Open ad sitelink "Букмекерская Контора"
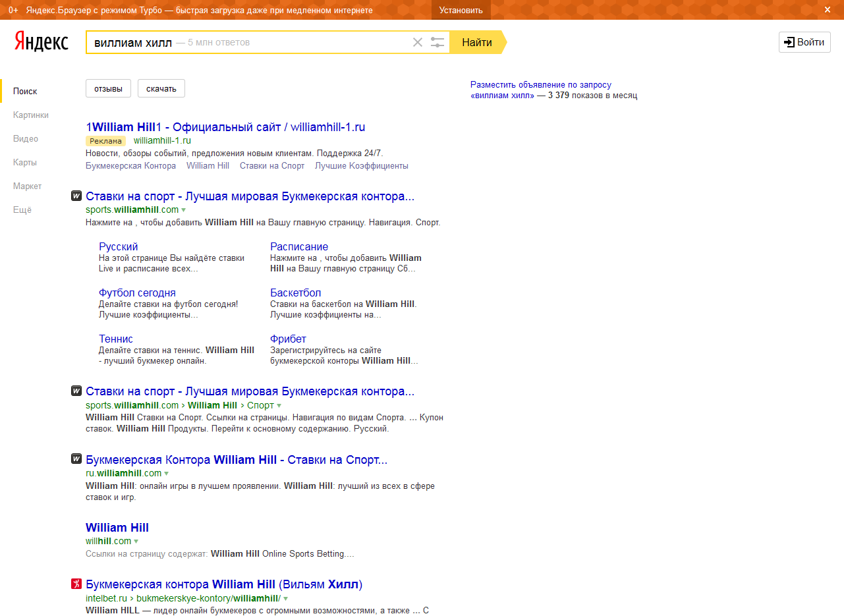This screenshot has width=844, height=616. (x=130, y=165)
